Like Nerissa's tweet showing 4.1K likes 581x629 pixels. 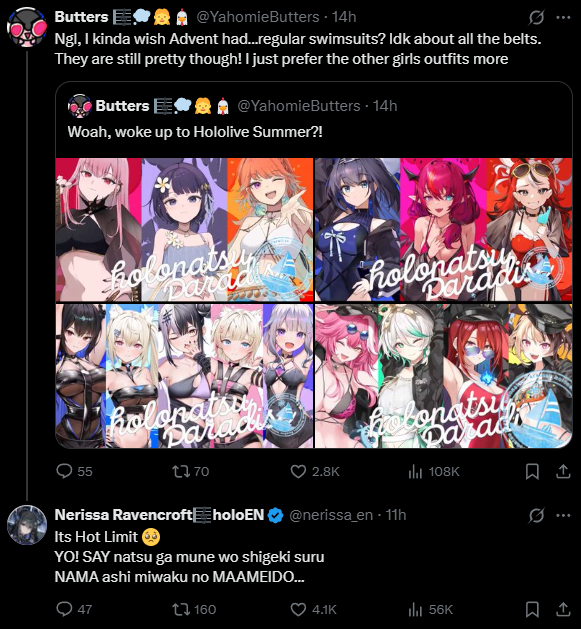click(x=313, y=609)
